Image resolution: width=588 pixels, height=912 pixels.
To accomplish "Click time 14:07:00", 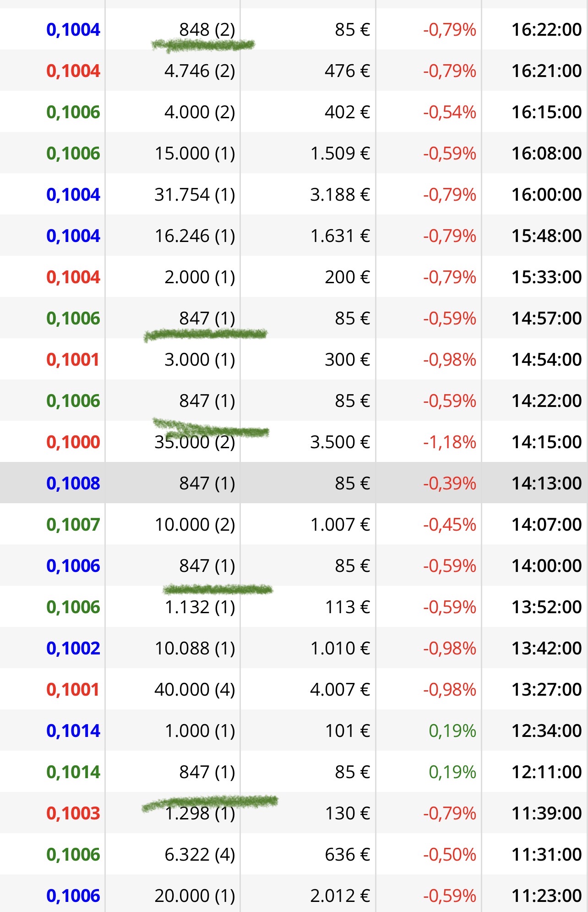I will [546, 525].
